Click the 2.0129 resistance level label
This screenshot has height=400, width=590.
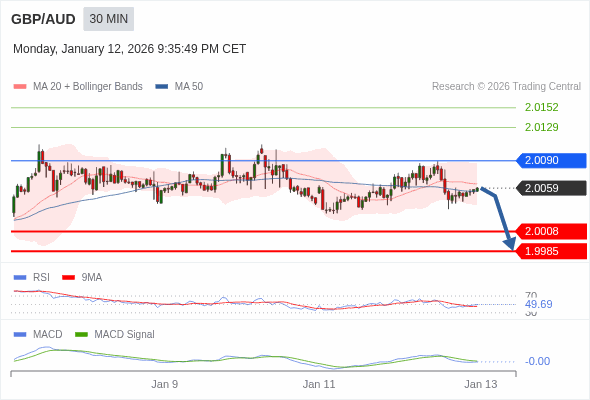pyautogui.click(x=541, y=127)
